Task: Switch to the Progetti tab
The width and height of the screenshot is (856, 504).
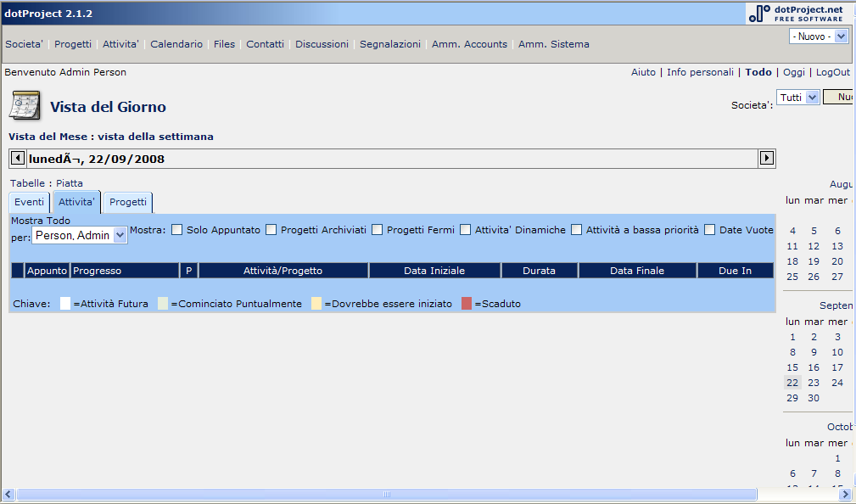Action: (128, 203)
